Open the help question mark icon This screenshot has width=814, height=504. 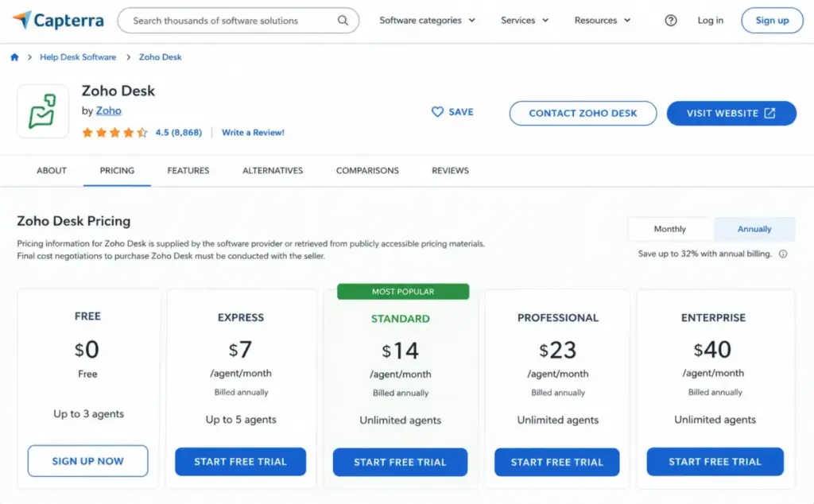[x=671, y=20]
